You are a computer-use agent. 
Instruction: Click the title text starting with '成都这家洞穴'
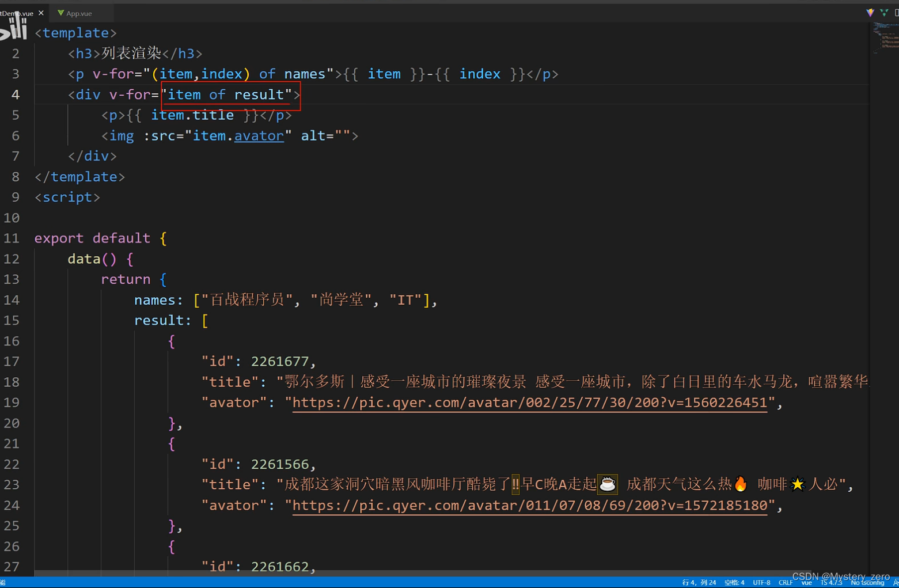click(561, 484)
